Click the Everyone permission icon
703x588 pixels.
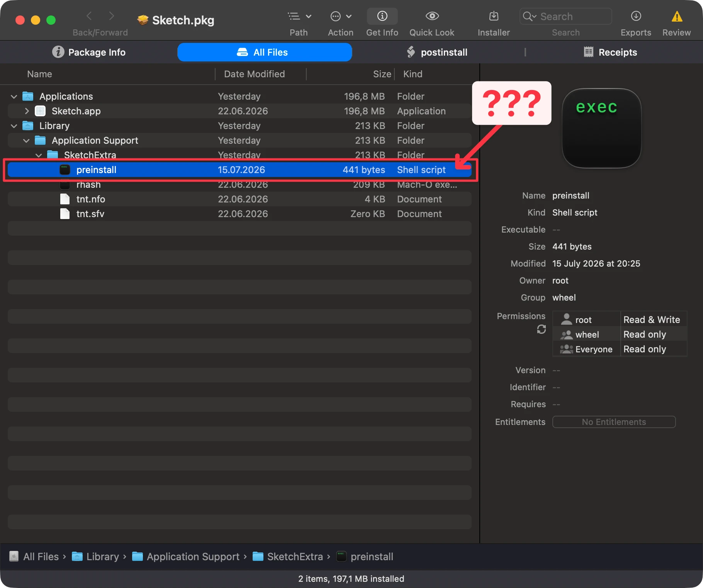point(567,349)
